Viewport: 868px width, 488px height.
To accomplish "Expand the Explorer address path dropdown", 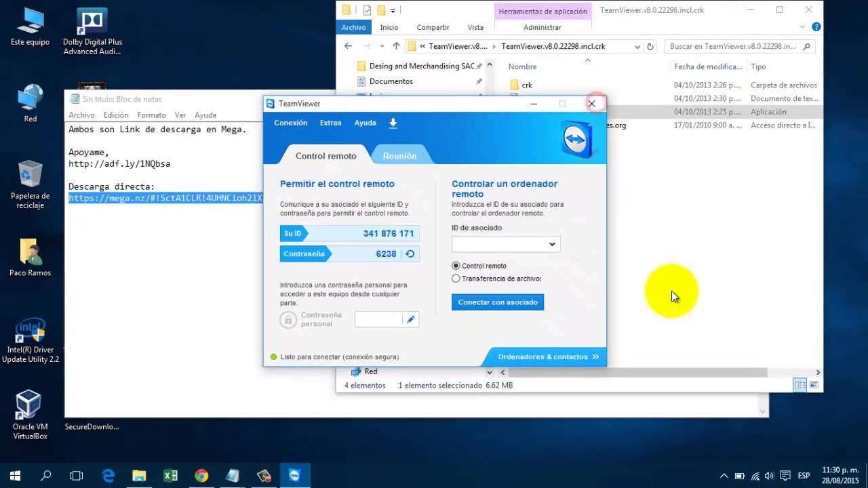I will coord(637,46).
